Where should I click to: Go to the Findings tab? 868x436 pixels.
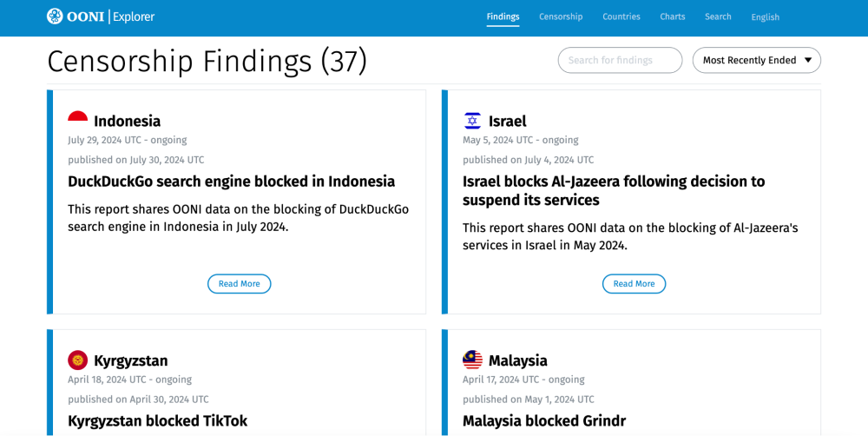[x=503, y=17]
